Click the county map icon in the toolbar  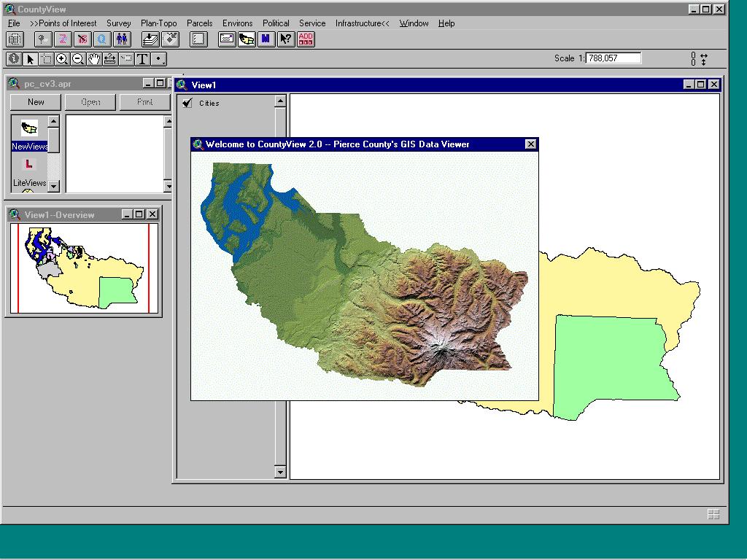247,39
